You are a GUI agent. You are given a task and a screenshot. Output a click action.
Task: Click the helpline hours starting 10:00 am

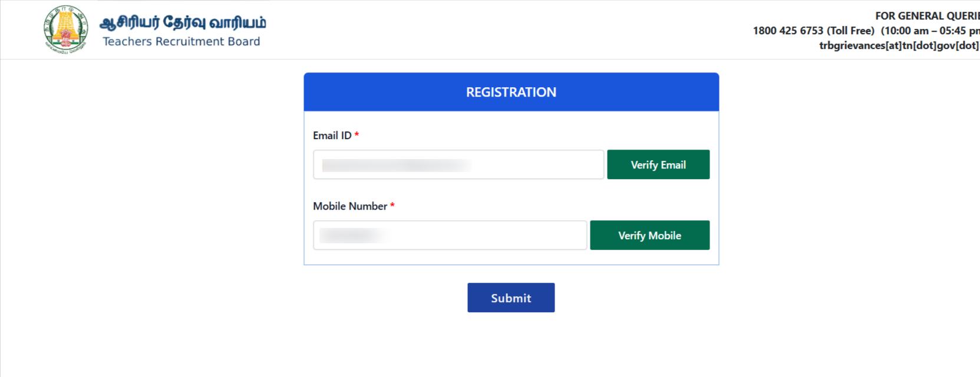pos(930,31)
